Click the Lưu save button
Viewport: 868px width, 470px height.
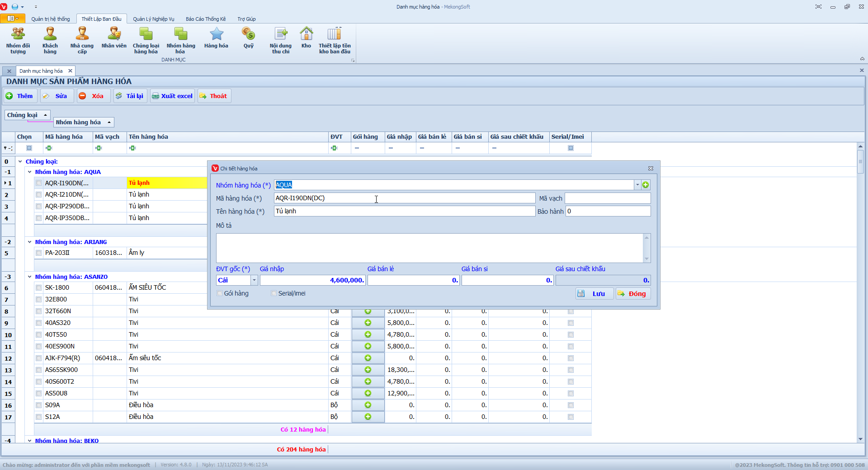tap(594, 294)
